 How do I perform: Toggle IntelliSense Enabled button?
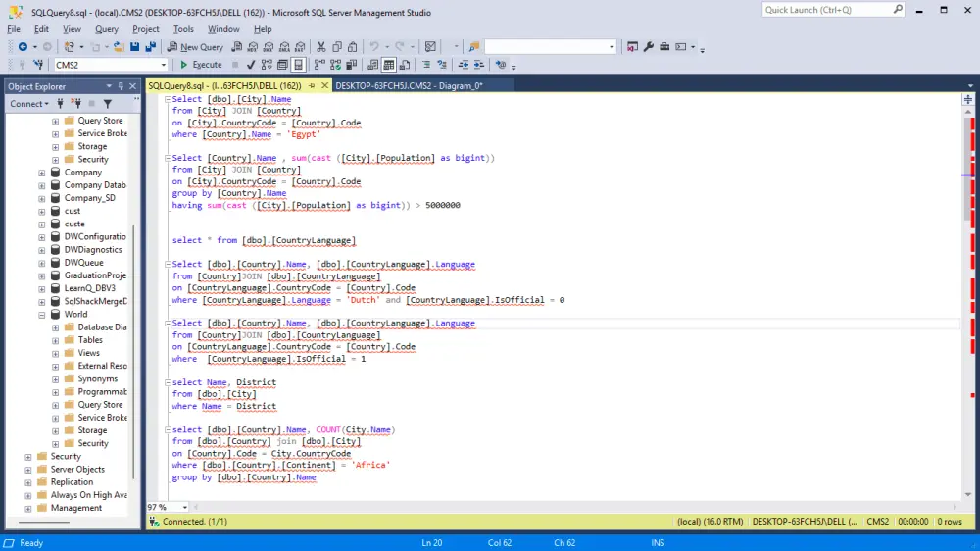pyautogui.click(x=299, y=65)
